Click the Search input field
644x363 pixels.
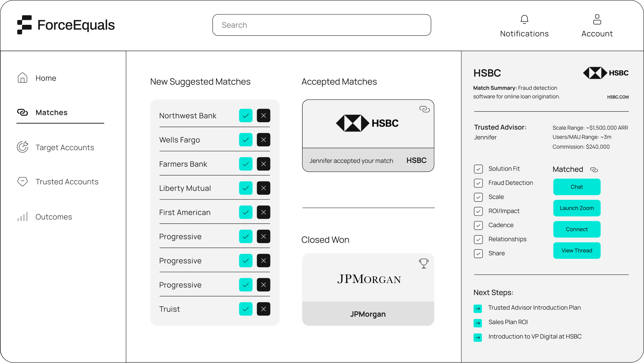(x=322, y=25)
